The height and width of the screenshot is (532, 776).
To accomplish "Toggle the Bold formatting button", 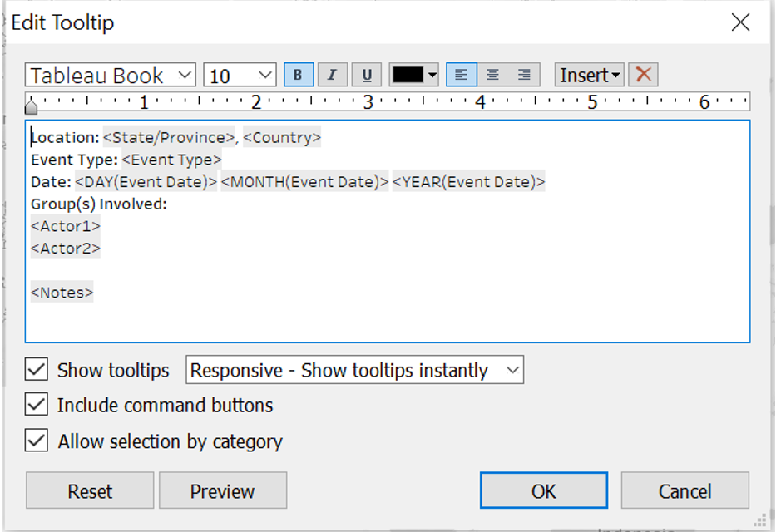I will tap(298, 75).
